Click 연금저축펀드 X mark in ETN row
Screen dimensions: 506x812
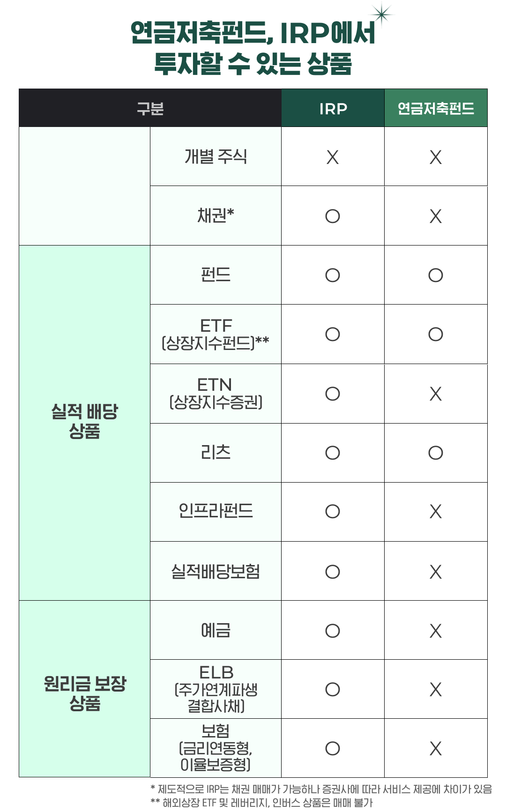click(436, 394)
